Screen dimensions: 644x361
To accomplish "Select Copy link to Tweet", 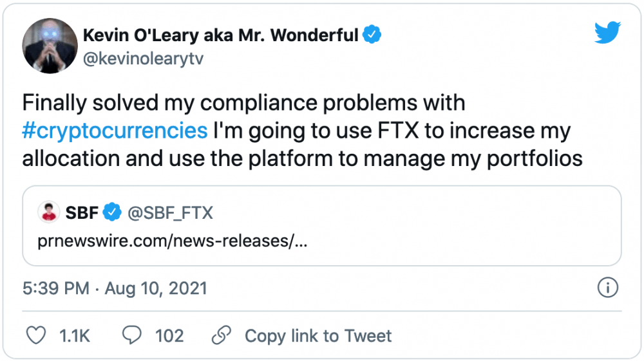I will pyautogui.click(x=318, y=336).
